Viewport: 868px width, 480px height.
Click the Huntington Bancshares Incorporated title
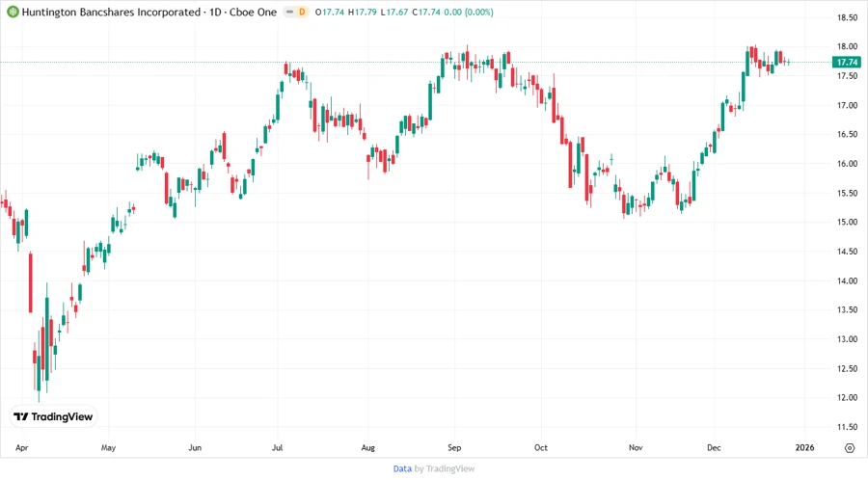111,12
